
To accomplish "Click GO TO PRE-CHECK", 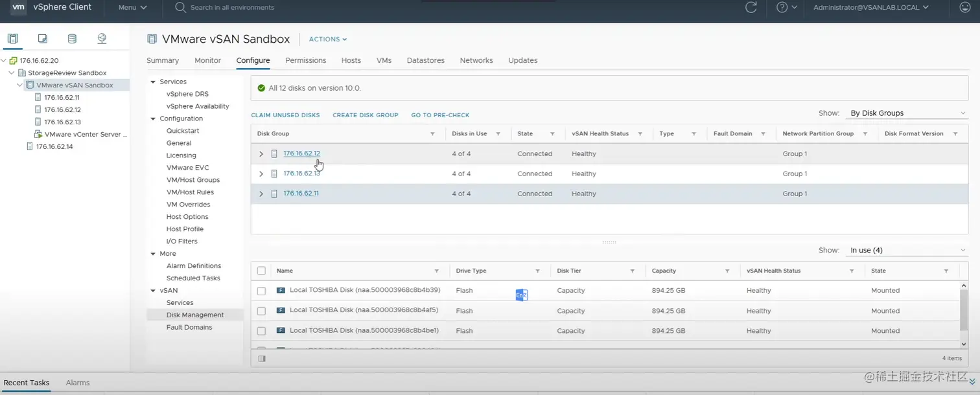I will click(441, 115).
